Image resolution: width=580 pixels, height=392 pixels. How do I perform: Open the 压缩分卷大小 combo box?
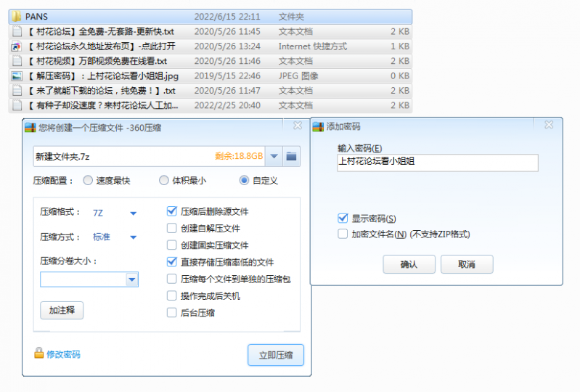131,279
